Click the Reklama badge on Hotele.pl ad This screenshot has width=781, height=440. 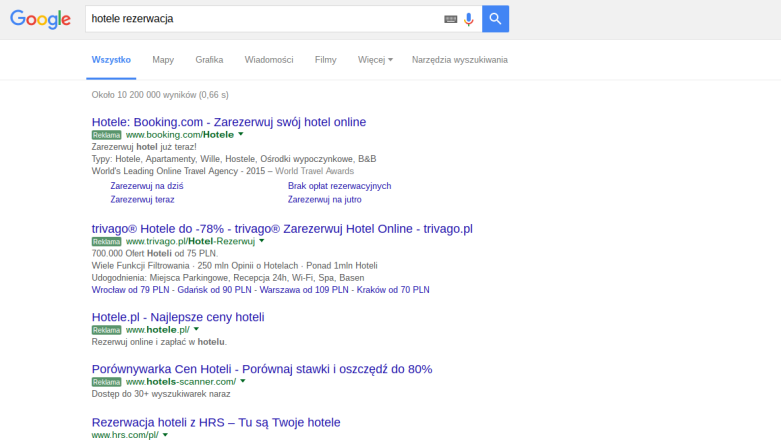coord(107,330)
